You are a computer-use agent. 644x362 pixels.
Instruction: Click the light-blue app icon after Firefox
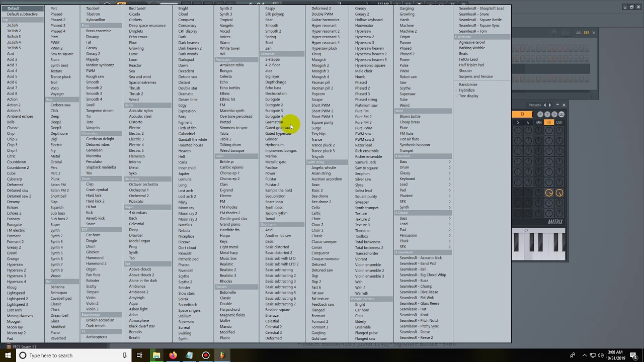click(189, 355)
